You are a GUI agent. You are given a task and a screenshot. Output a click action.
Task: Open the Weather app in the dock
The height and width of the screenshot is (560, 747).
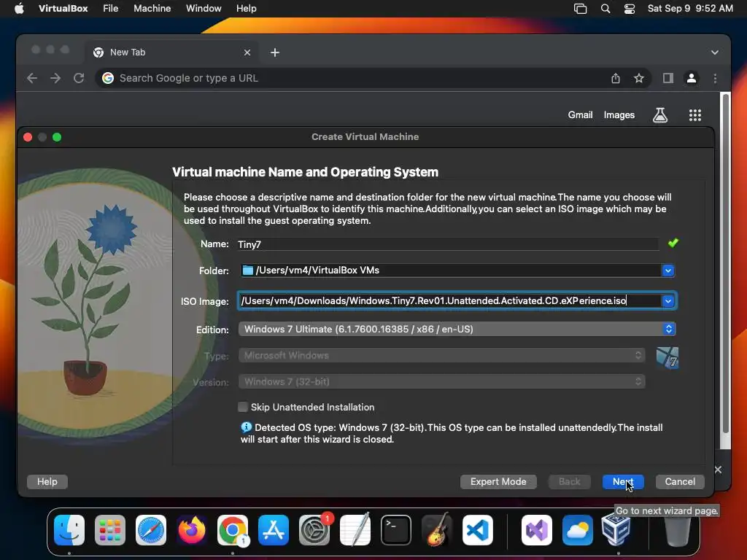click(x=578, y=530)
